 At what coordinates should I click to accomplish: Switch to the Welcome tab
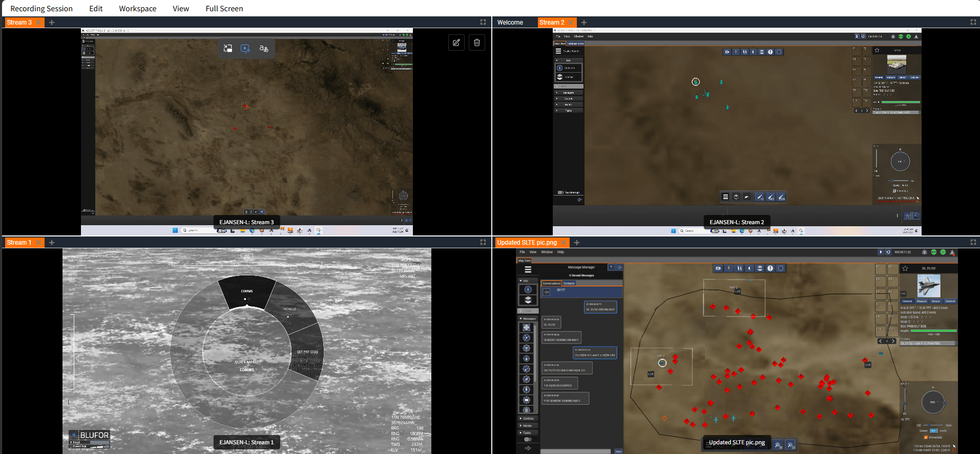[510, 23]
